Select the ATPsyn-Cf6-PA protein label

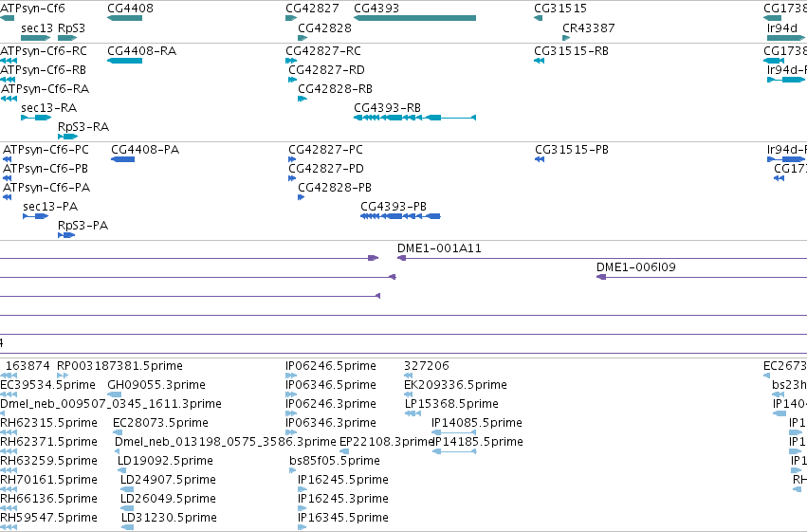pos(46,188)
